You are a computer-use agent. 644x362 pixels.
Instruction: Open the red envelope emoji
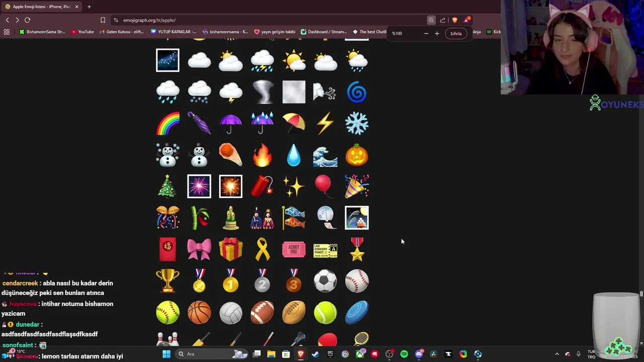(168, 249)
